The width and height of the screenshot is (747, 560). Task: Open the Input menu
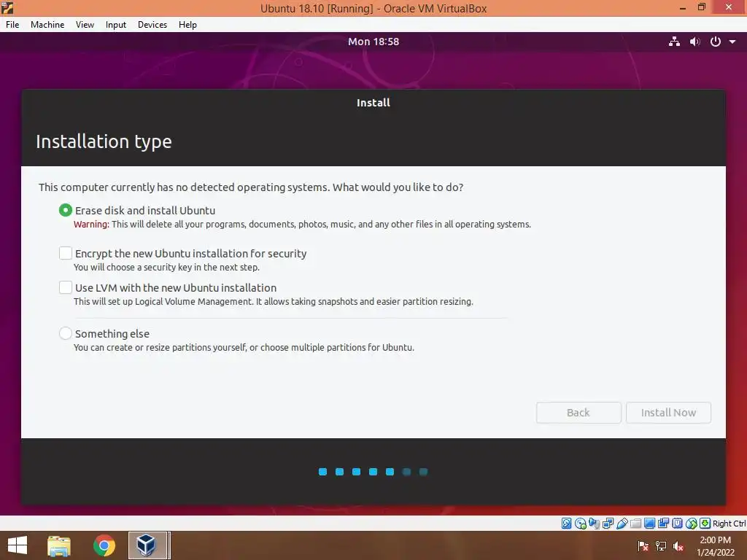click(x=116, y=25)
